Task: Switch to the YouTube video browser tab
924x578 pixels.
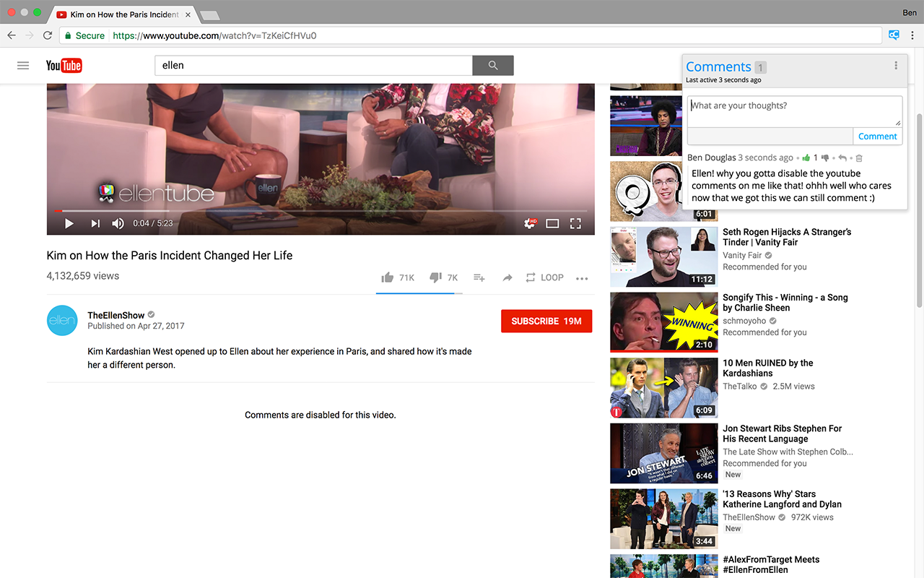Action: tap(124, 14)
